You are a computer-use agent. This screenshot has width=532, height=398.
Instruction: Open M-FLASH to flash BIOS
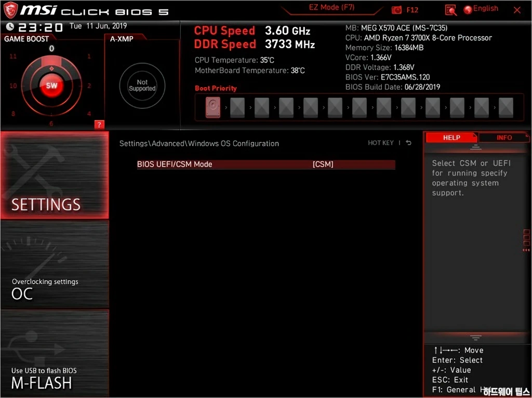pyautogui.click(x=55, y=353)
